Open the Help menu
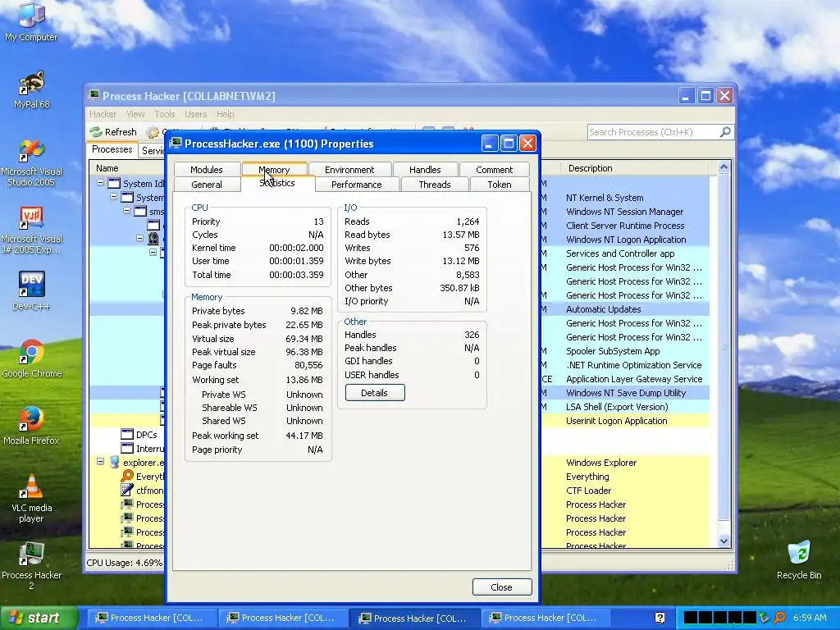Viewport: 840px width, 630px height. (226, 114)
